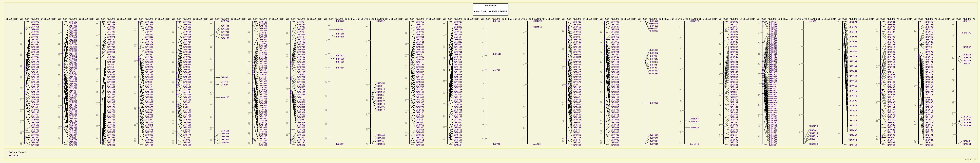This screenshot has height=163, width=980.
Task: Select the PIxLMPG_2D map title
Action: 215,19
